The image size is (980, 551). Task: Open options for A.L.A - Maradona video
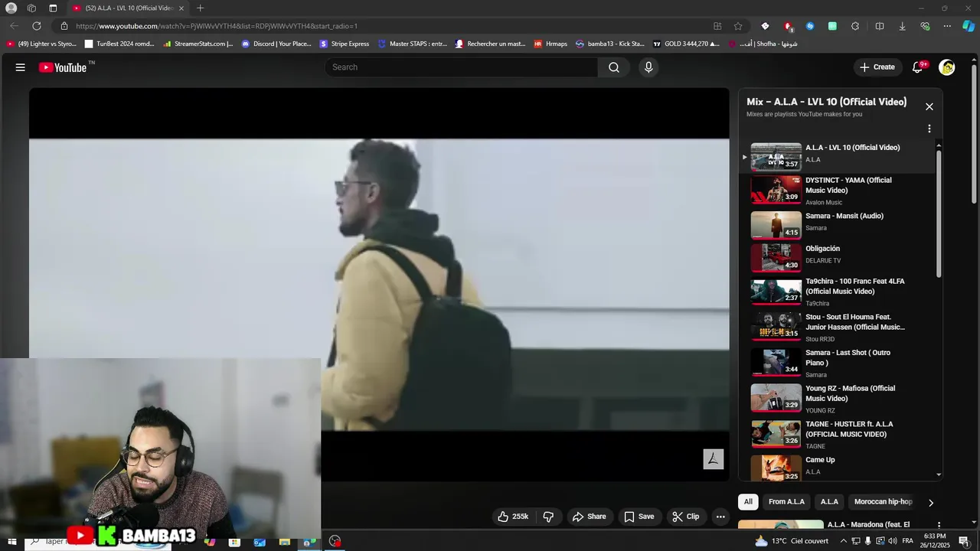coord(939,526)
